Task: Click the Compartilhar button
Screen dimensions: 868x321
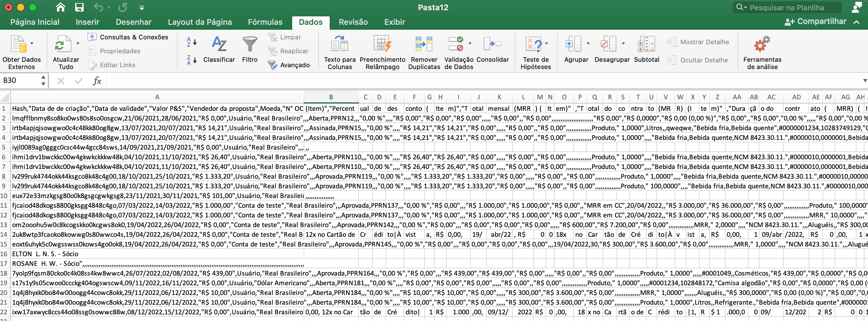Action: click(816, 22)
